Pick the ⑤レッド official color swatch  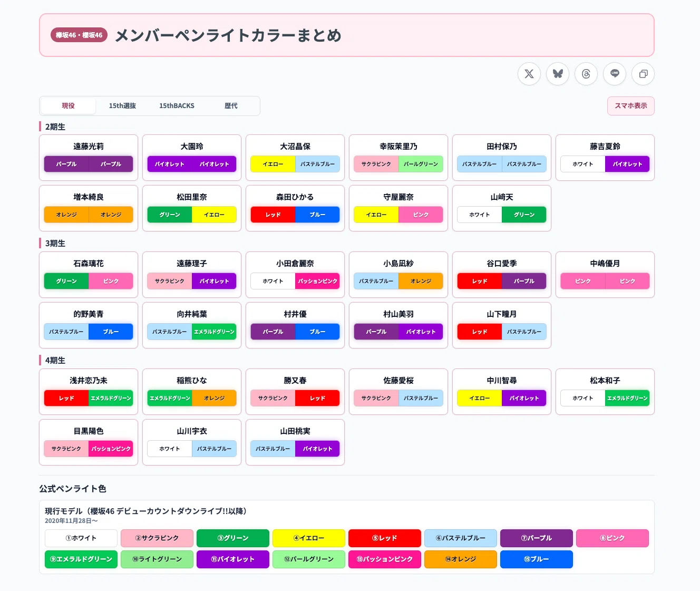point(385,538)
